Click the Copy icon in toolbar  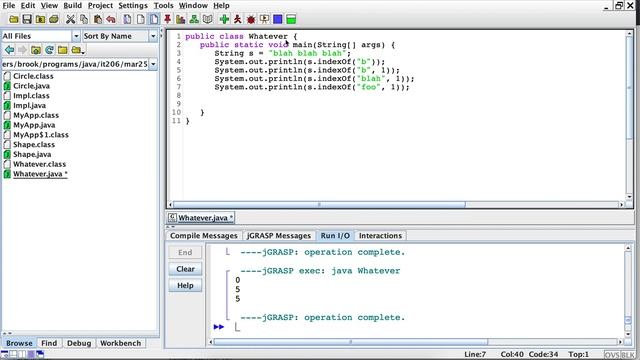(84, 19)
